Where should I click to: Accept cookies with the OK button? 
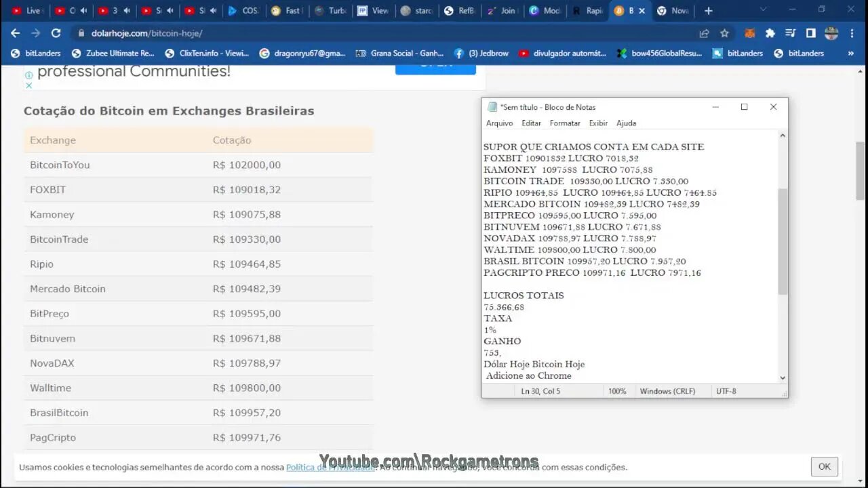[824, 466]
